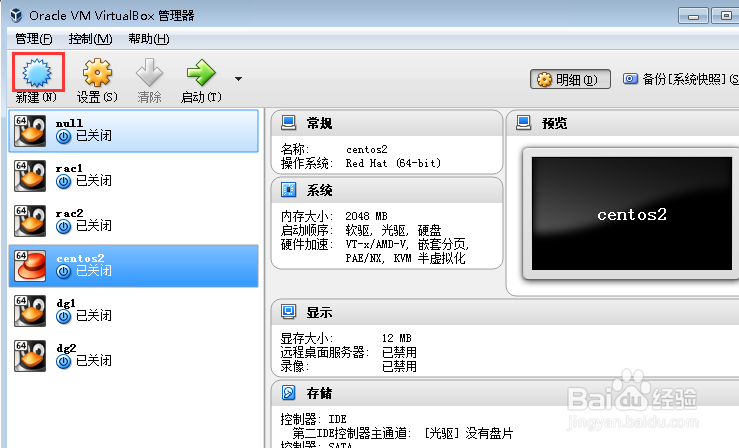Open the 常规 section header link

pyautogui.click(x=319, y=123)
